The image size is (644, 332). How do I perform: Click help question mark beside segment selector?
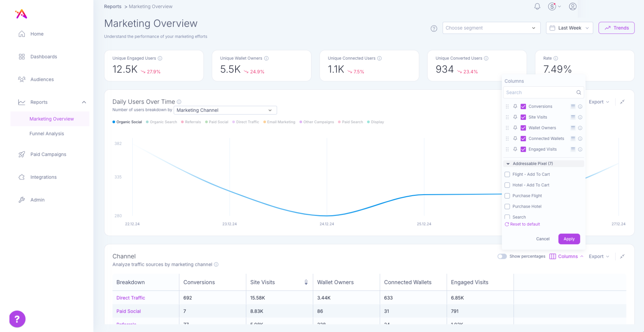(x=434, y=28)
